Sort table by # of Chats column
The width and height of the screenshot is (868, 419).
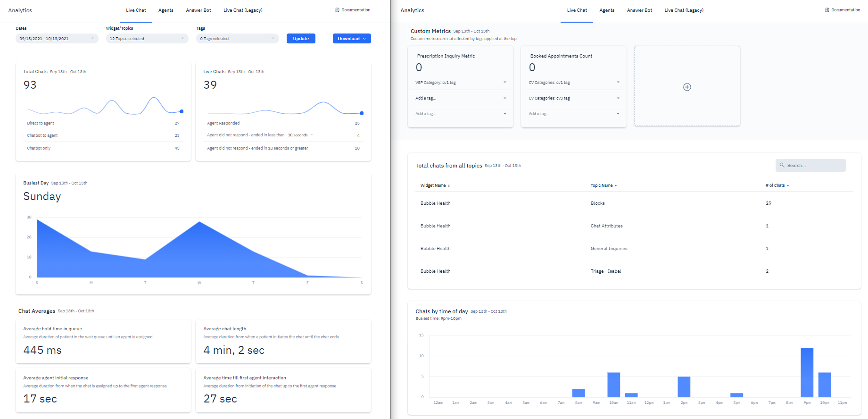[x=777, y=185]
